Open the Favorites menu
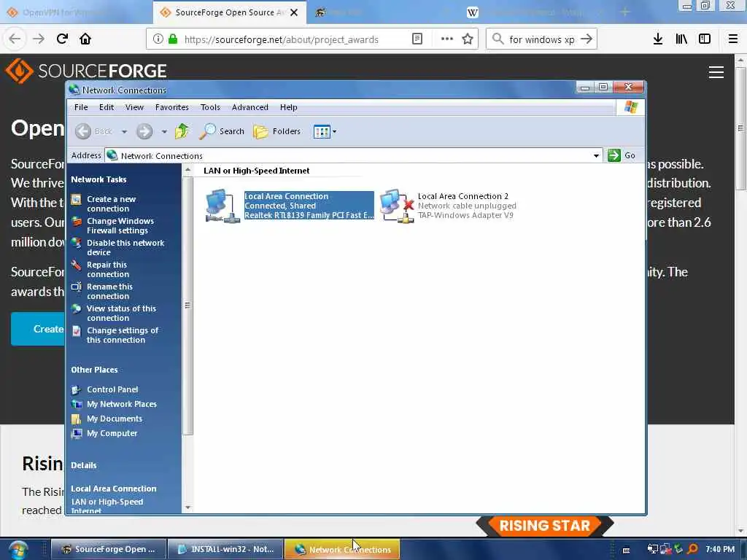The image size is (747, 560). tap(172, 107)
